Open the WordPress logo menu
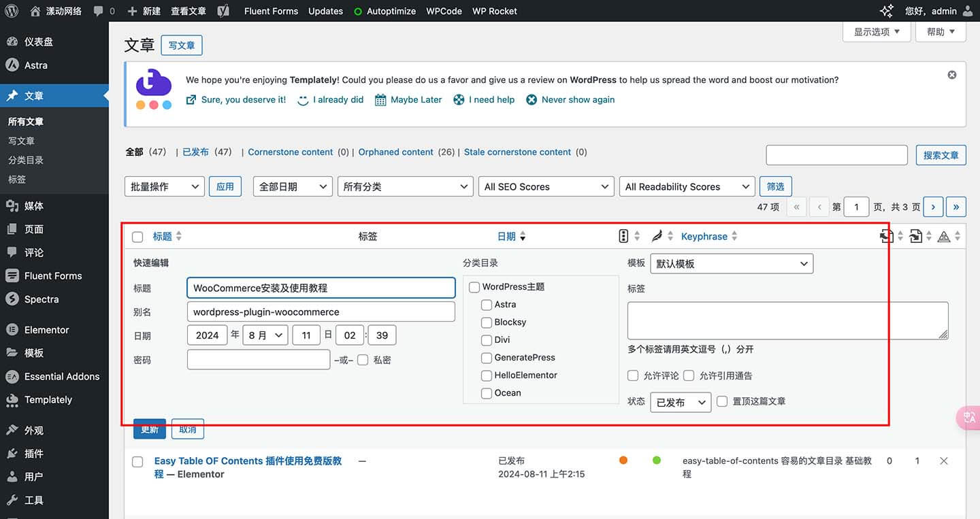 [12, 11]
